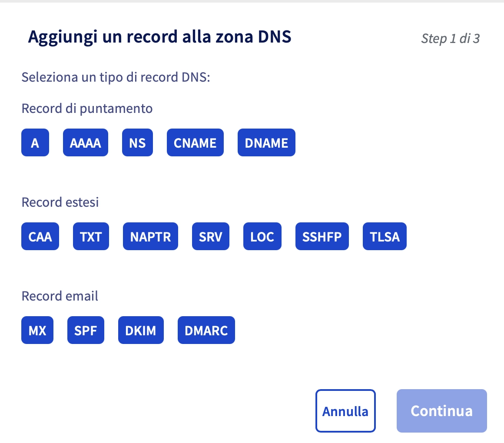This screenshot has width=504, height=443.
Task: Click the DKIM record button
Action: (141, 330)
